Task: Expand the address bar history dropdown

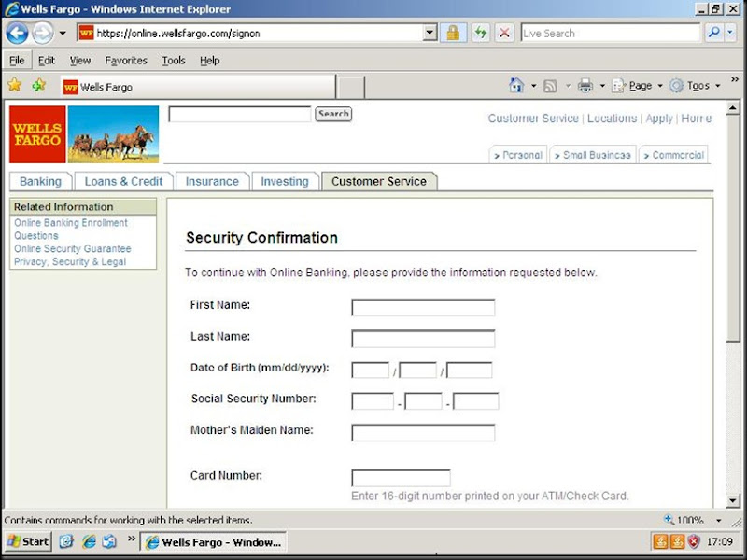Action: (x=430, y=34)
